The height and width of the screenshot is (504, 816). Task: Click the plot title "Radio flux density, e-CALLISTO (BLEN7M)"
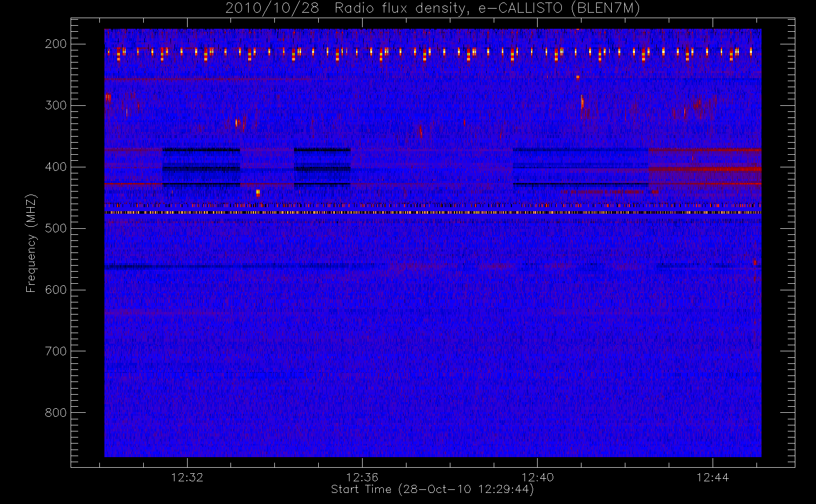(x=487, y=9)
